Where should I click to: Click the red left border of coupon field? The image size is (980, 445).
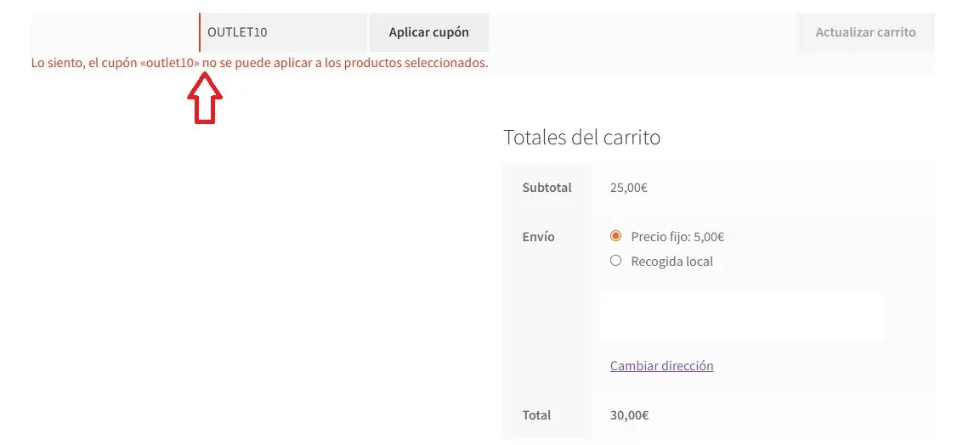(200, 32)
